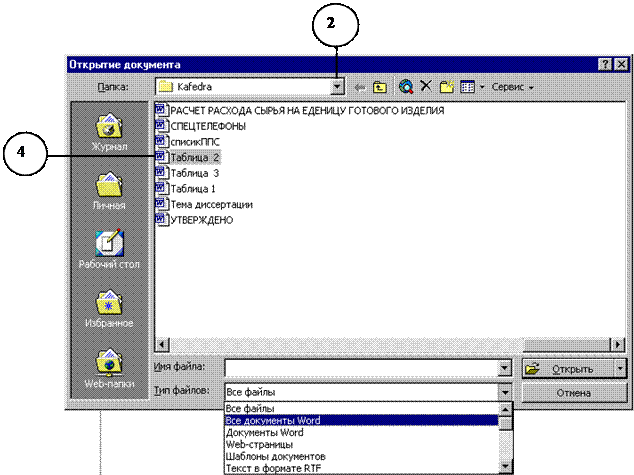
Task: Click the Отмена button
Action: coord(574,393)
